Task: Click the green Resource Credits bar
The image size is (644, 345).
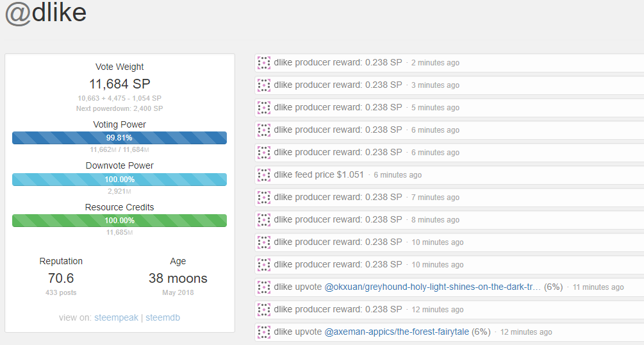Action: [119, 221]
